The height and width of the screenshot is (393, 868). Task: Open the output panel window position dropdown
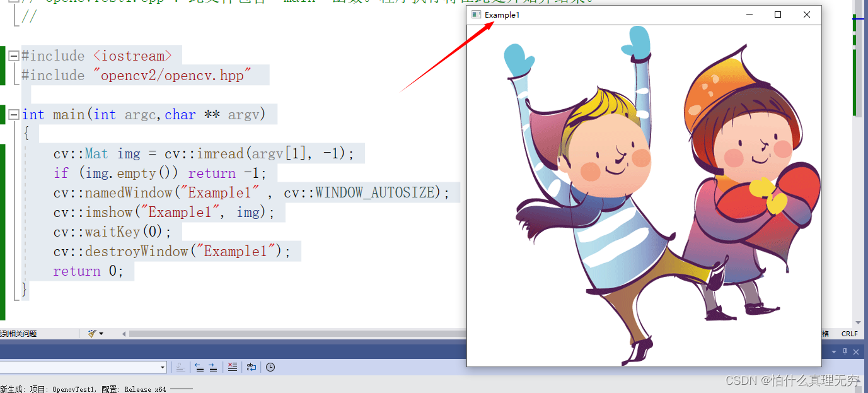click(x=834, y=352)
